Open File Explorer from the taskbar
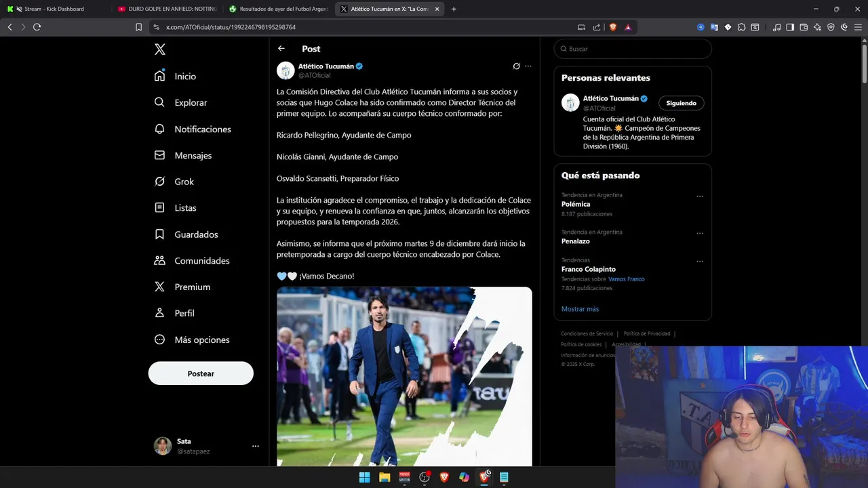Image resolution: width=868 pixels, height=488 pixels. (x=384, y=477)
